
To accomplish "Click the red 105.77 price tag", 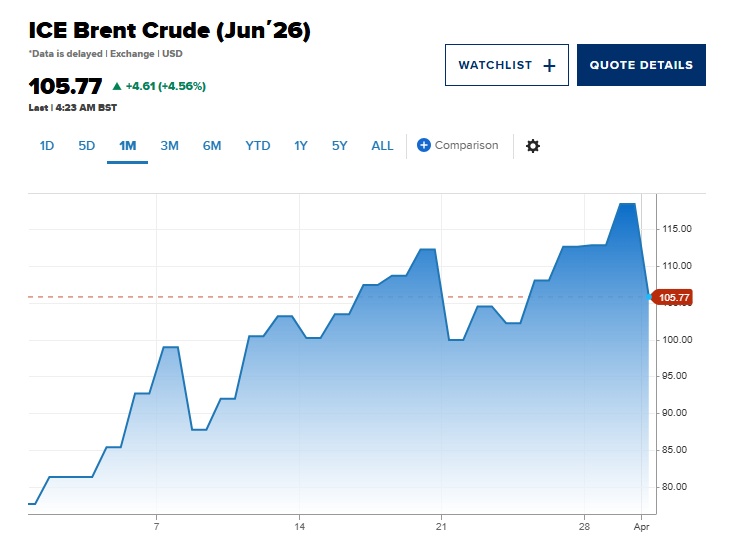I will 671,297.
